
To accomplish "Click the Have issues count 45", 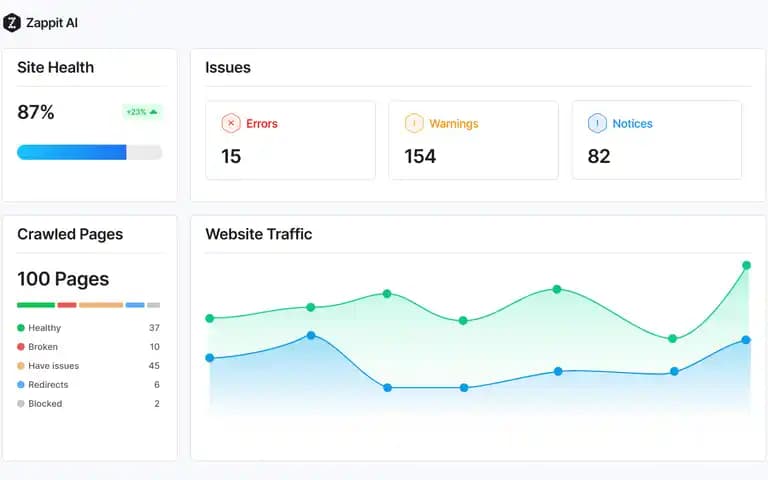I will [154, 366].
